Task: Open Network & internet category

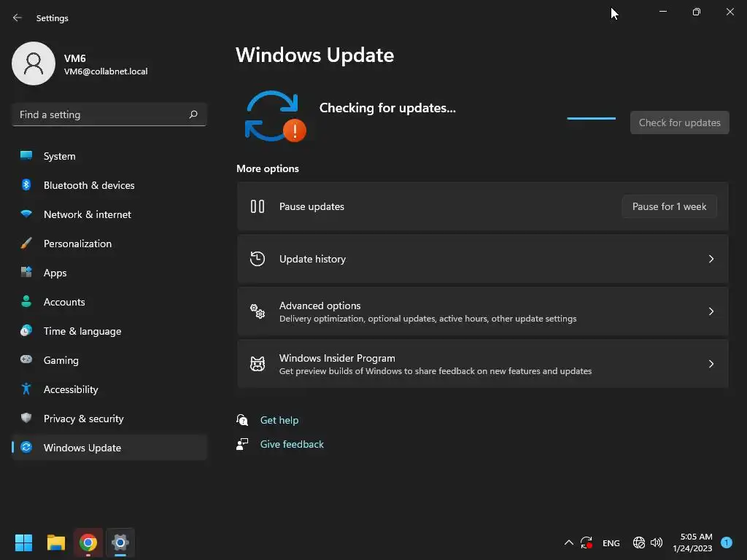Action: pos(109,214)
